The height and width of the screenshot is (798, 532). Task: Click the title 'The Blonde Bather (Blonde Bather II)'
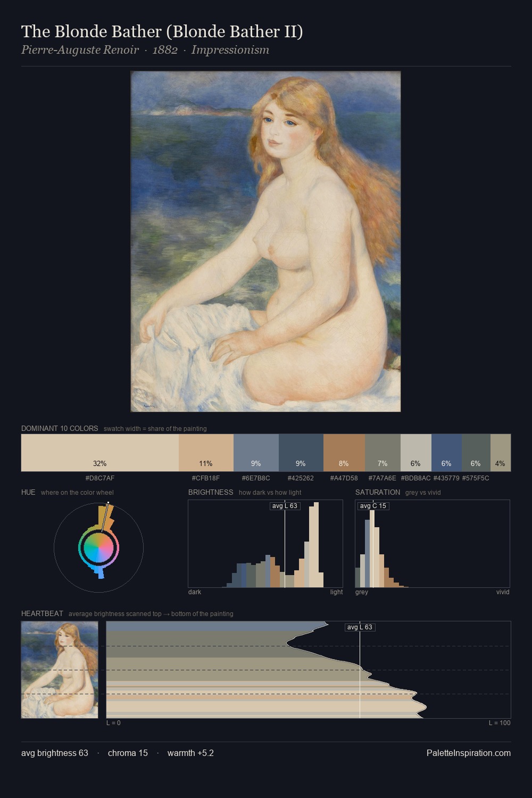(162, 31)
